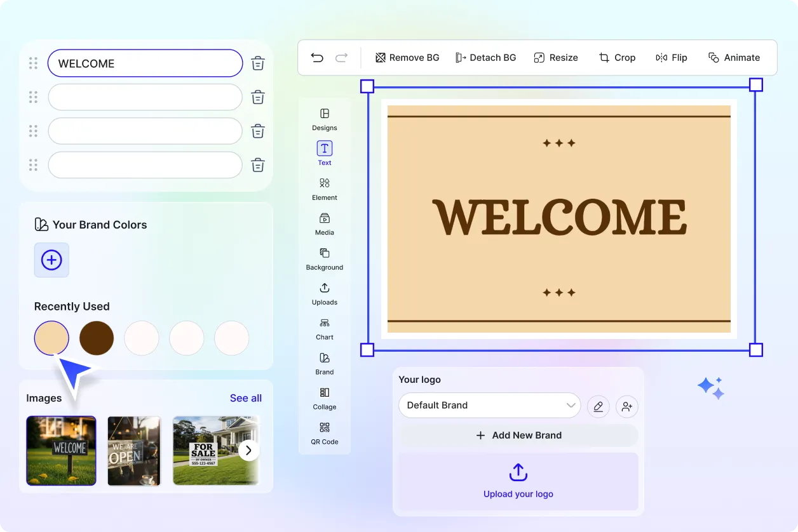Flip the selected design
This screenshot has width=798, height=532.
(671, 57)
